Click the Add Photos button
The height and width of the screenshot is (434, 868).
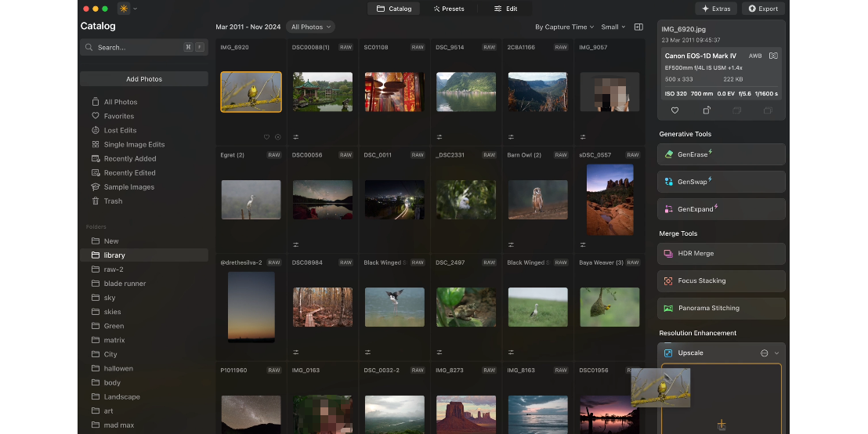[144, 79]
